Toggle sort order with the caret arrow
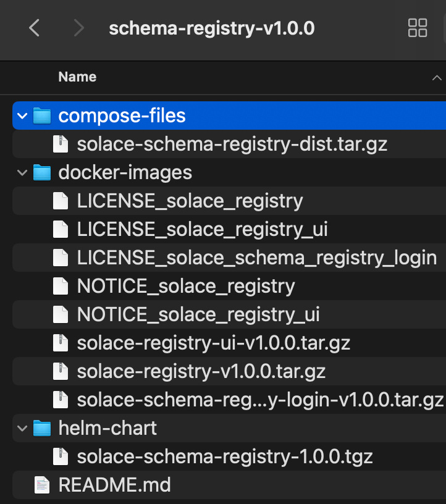This screenshot has height=504, width=446. [x=436, y=78]
